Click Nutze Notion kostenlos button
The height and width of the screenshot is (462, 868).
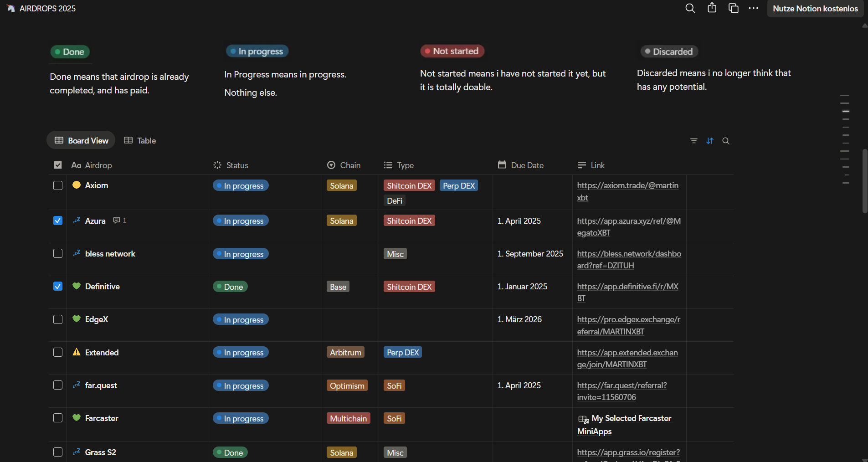815,8
